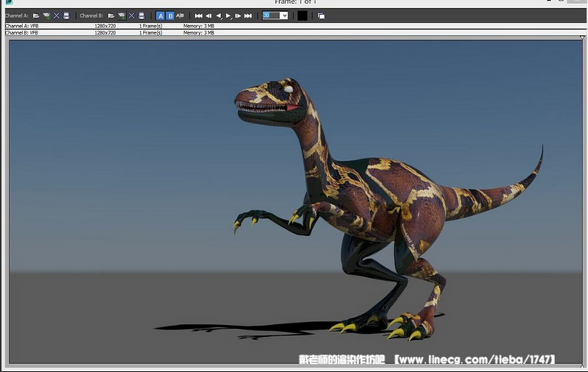Screen dimensions: 588x372
Task: Toggle Channel A display button
Action: click(161, 16)
